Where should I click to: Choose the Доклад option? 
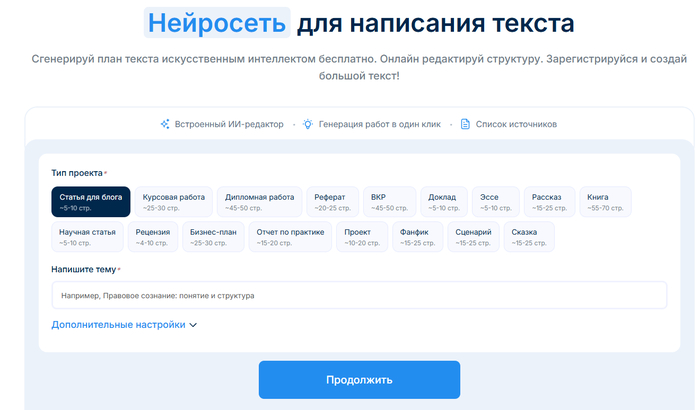pos(442,202)
